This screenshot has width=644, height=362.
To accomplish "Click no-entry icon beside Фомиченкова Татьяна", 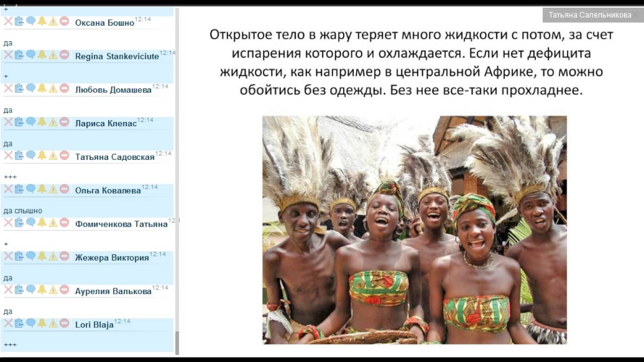I will (64, 222).
